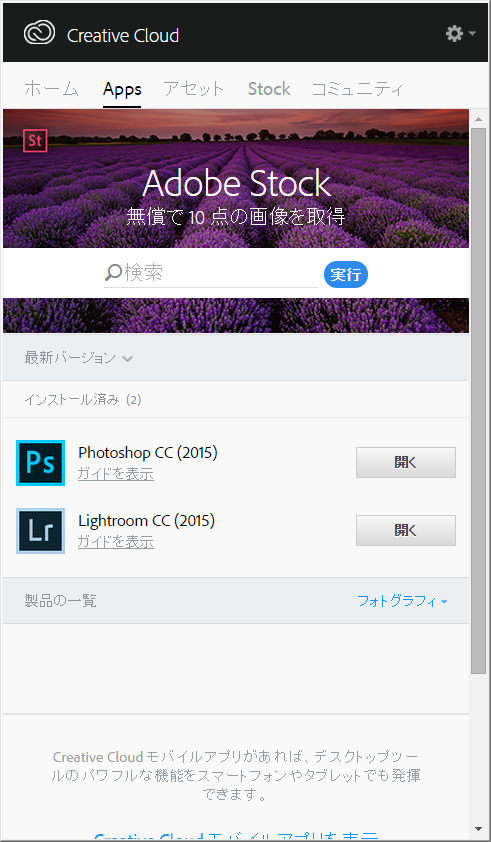This screenshot has width=491, height=842.
Task: Click the Creative Cloud logo icon
Action: [x=39, y=34]
